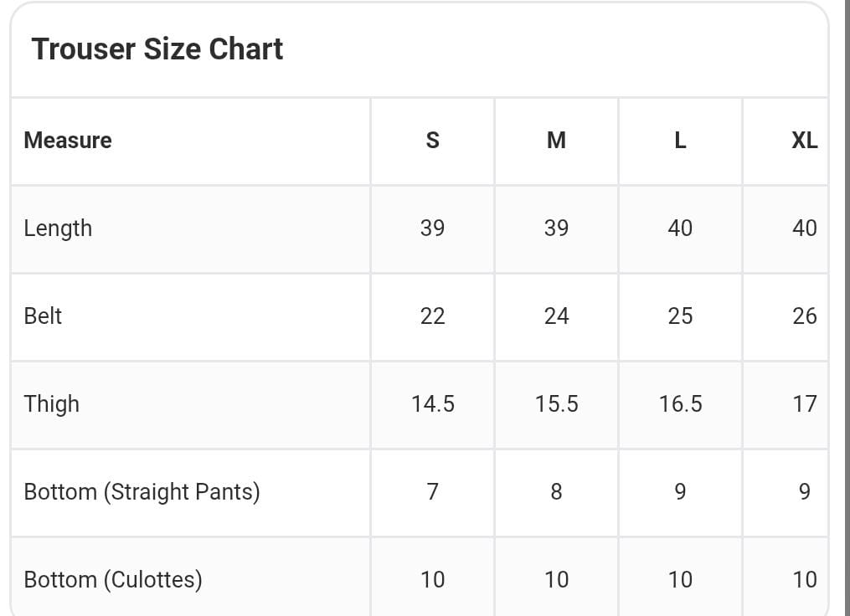Viewport: 850px width, 616px height.
Task: Select the Measure column header
Action: click(68, 141)
